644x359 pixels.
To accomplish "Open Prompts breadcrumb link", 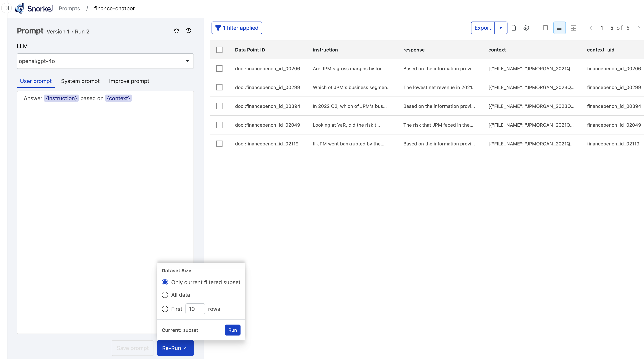I will pos(69,8).
